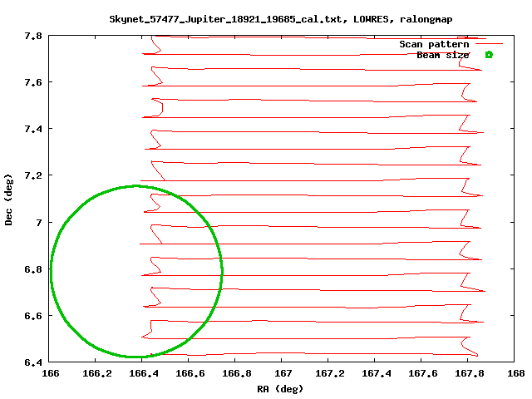Image resolution: width=532 pixels, height=399 pixels.
Task: Click the 168 RA axis tick label
Action: click(515, 373)
